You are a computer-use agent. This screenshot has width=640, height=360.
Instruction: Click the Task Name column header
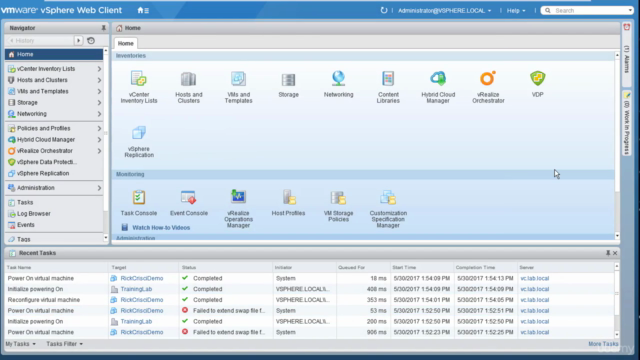point(56,267)
